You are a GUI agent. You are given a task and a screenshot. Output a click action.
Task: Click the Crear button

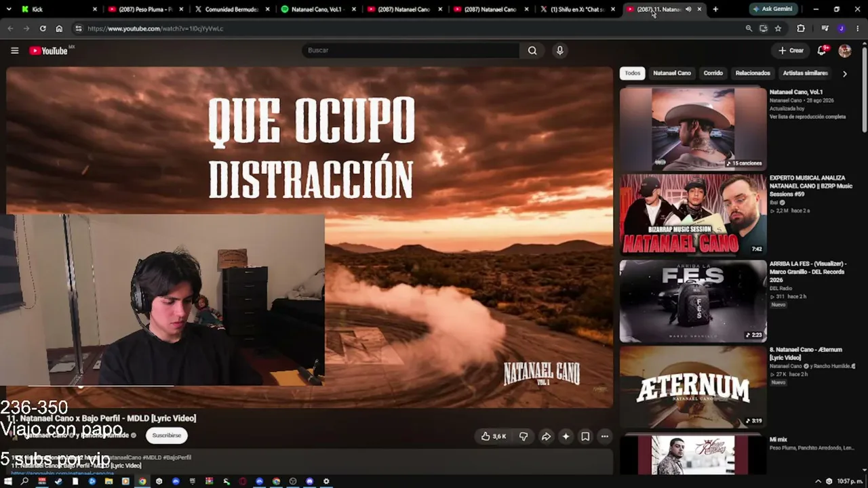point(791,50)
